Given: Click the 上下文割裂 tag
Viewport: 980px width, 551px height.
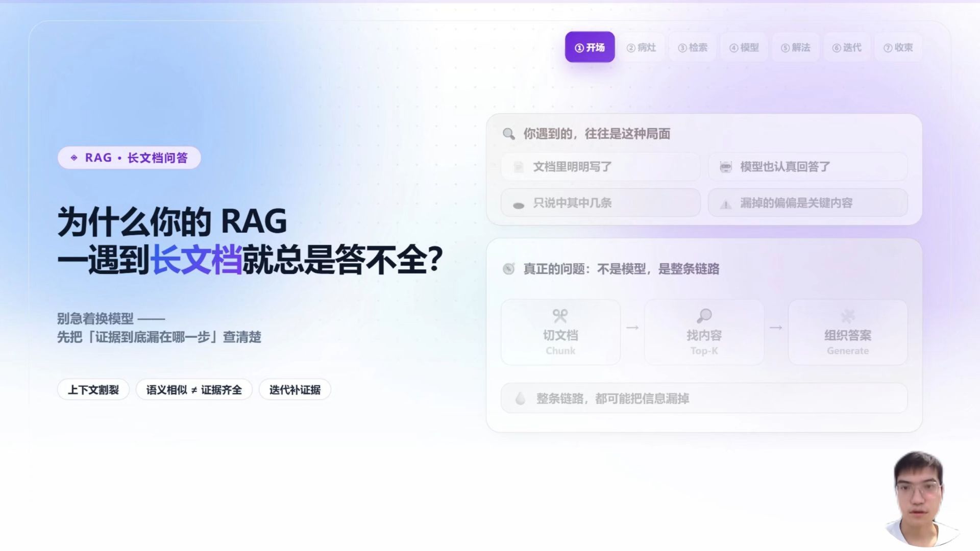Looking at the screenshot, I should tap(93, 390).
